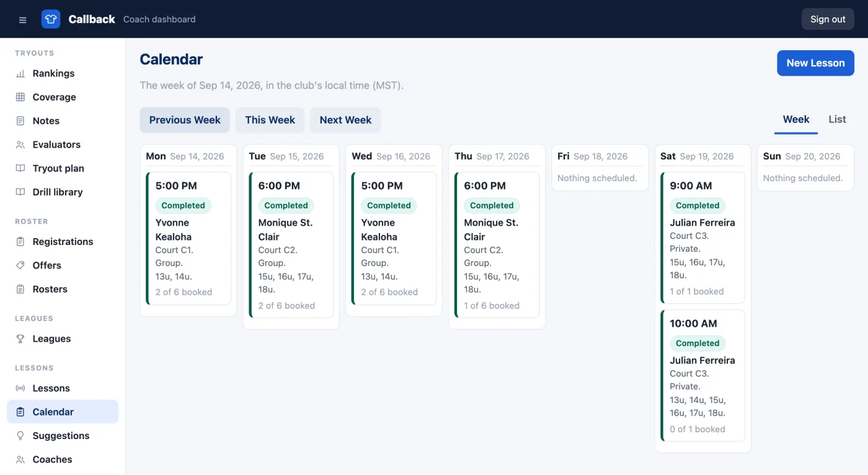Open the Leagues page

pyautogui.click(x=63, y=339)
